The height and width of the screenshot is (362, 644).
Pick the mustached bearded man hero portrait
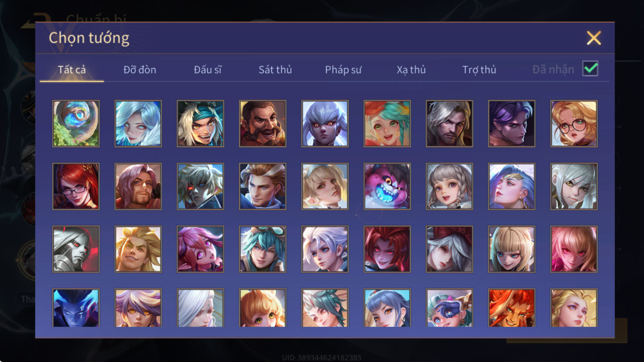[262, 123]
